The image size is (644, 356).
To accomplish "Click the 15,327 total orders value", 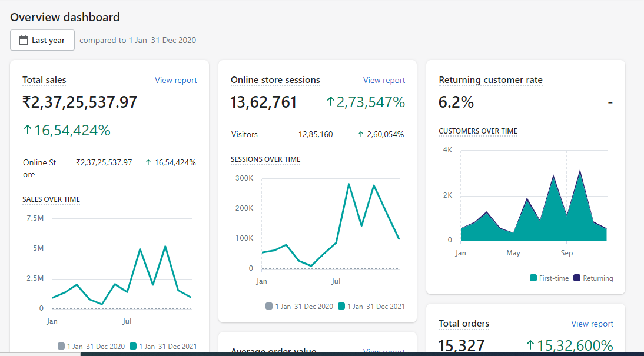I will click(462, 346).
